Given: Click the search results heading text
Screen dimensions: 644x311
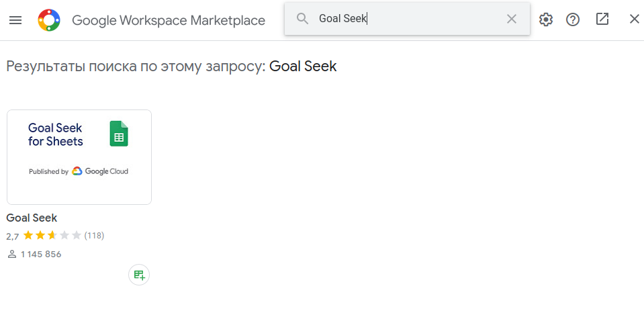Looking at the screenshot, I should click(171, 66).
